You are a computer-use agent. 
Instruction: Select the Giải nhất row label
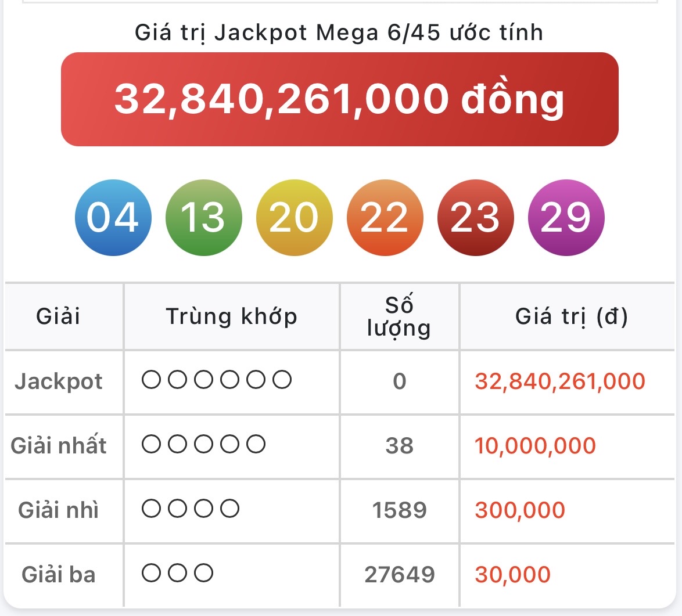(x=59, y=446)
